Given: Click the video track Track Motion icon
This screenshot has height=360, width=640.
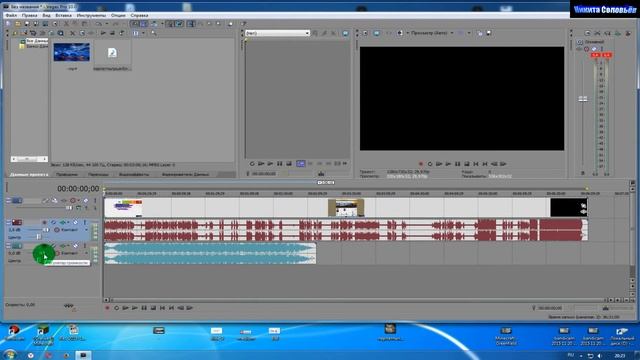Looking at the screenshot, I should click(x=54, y=200).
